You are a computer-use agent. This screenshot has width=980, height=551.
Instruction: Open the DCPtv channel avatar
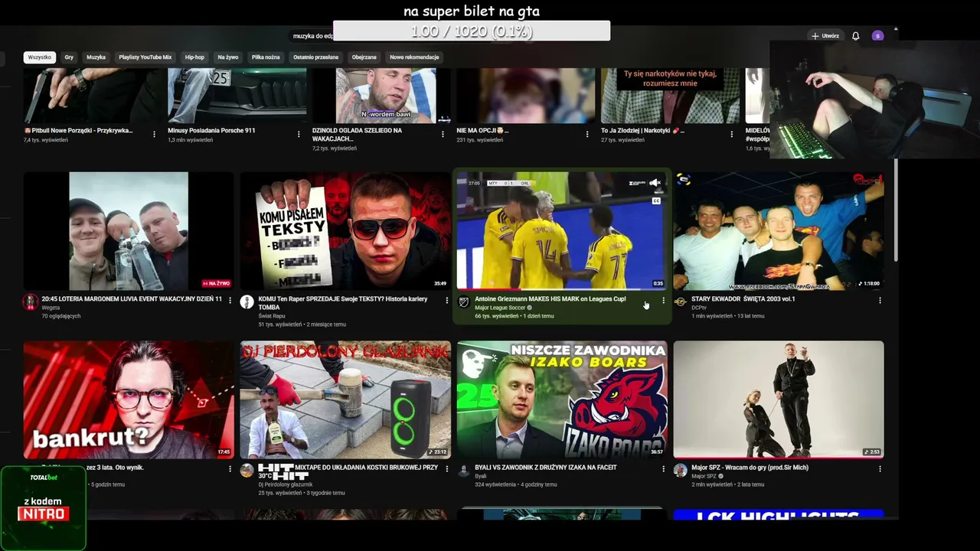tap(680, 302)
